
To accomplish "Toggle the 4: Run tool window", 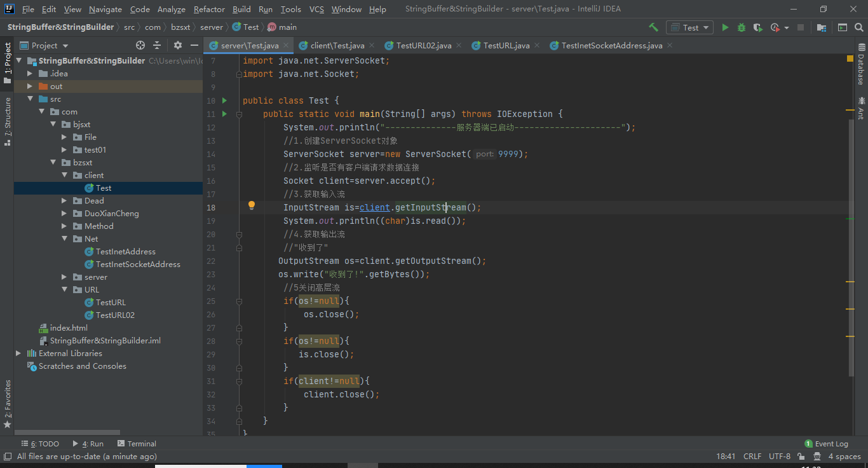I will [88, 444].
